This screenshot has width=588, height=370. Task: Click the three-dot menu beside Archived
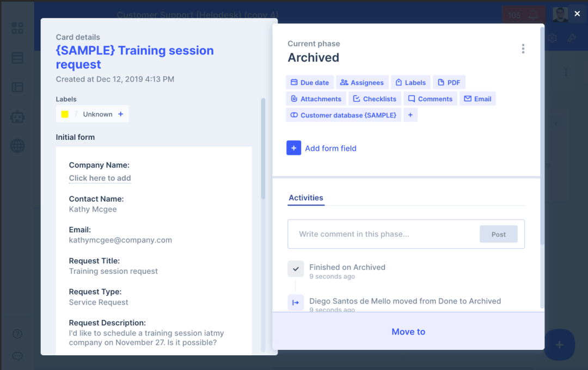tap(523, 49)
